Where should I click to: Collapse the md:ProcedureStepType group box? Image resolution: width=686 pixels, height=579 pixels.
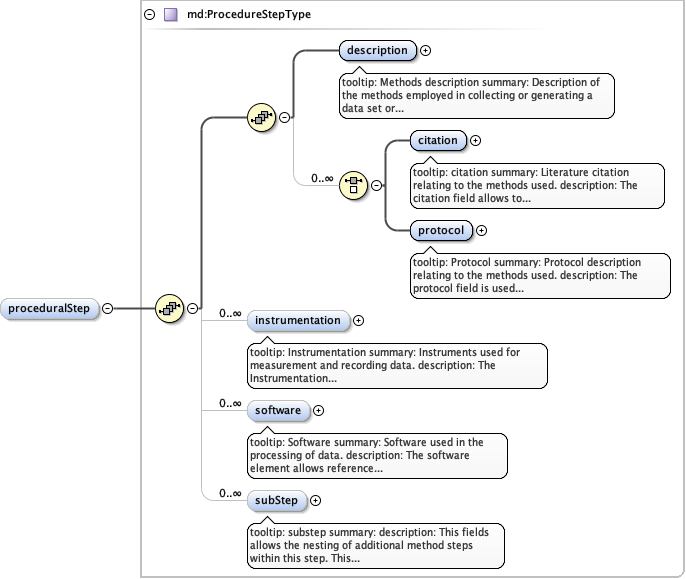150,15
